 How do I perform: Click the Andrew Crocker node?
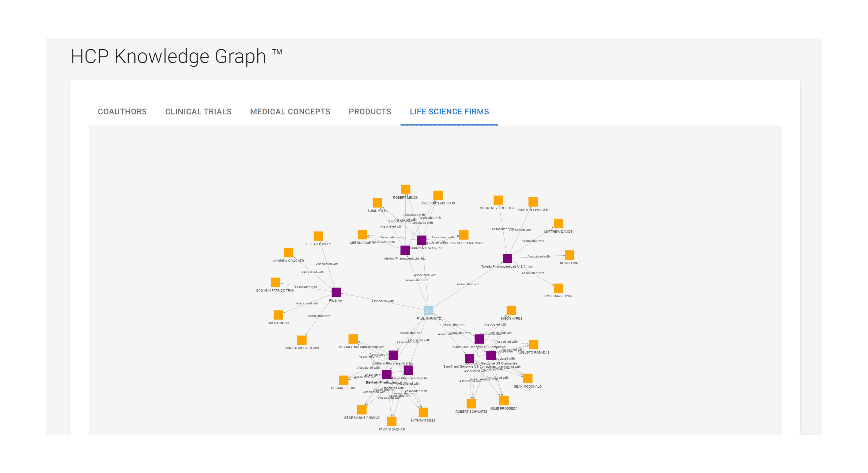click(x=288, y=252)
